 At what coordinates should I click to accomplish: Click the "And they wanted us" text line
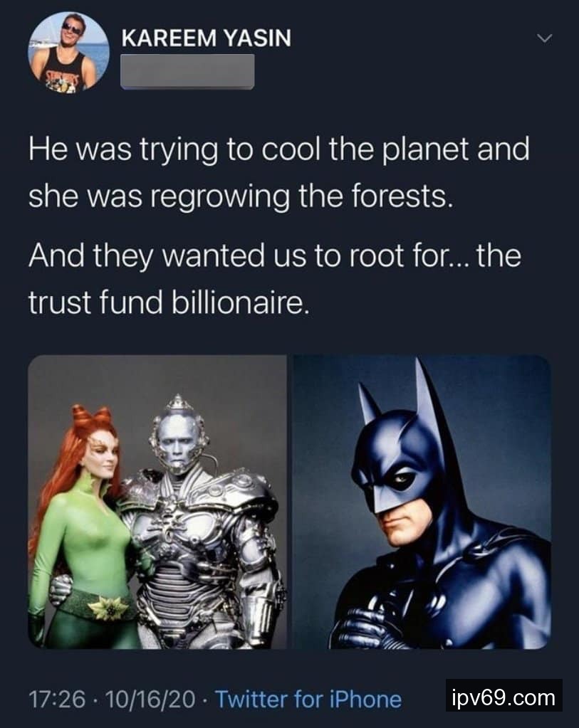[274, 256]
